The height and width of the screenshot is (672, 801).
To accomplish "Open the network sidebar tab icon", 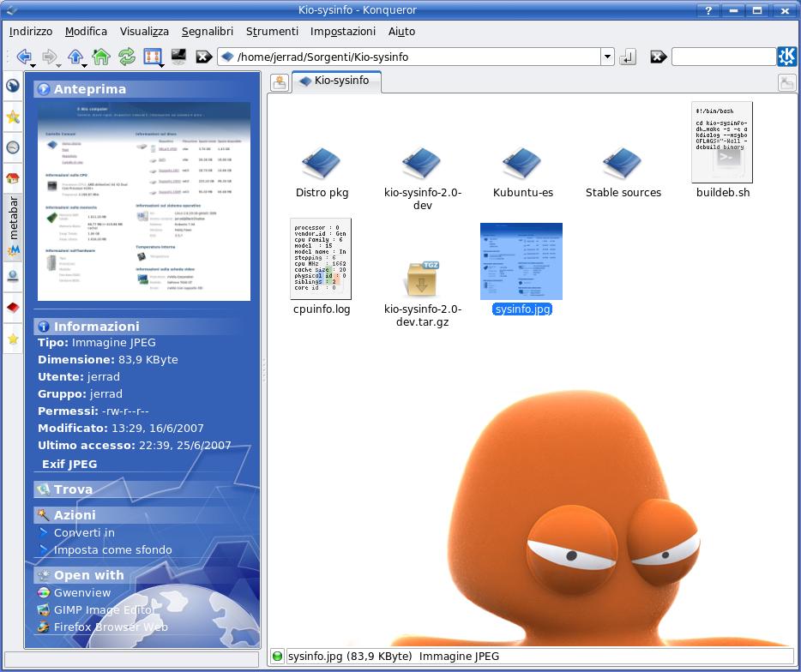I will click(x=13, y=276).
